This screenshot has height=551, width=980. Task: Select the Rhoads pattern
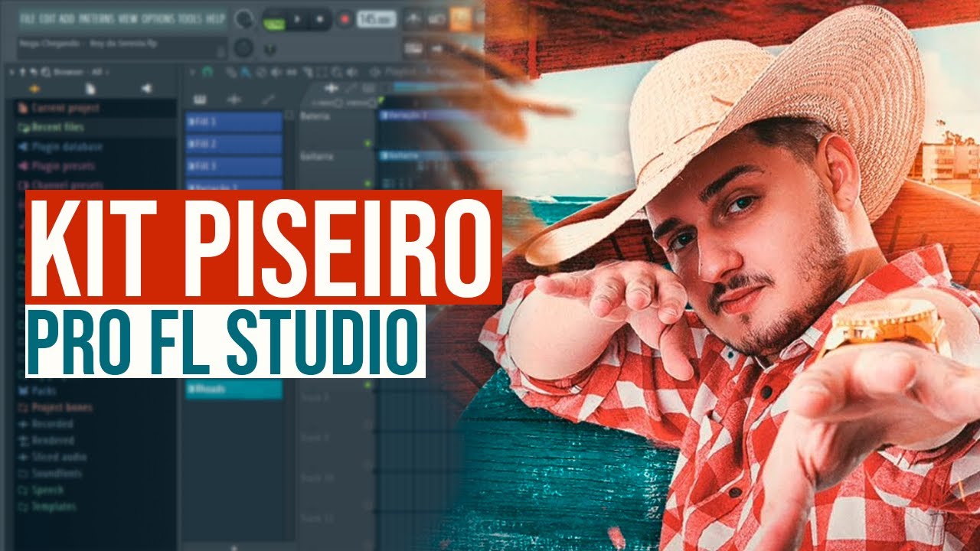[234, 390]
